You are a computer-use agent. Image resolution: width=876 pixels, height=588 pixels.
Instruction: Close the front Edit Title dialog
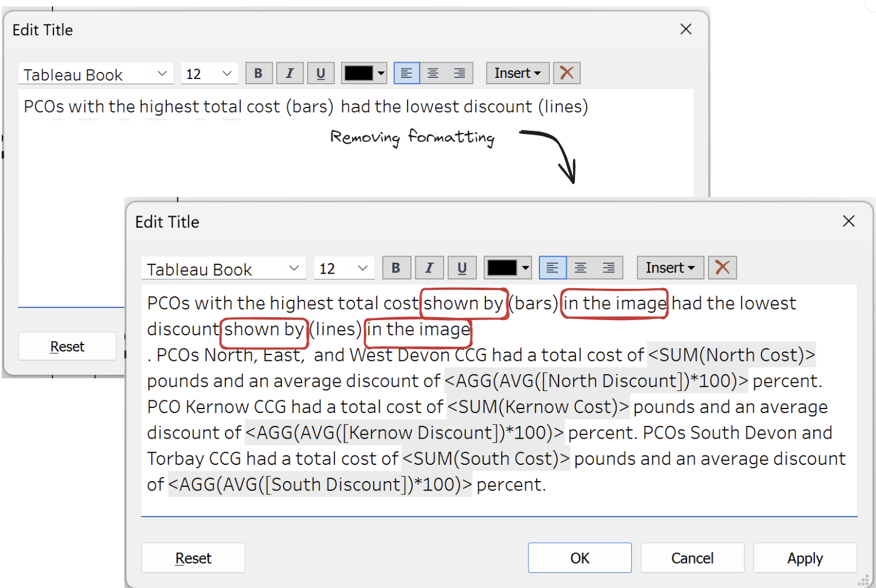coord(849,221)
